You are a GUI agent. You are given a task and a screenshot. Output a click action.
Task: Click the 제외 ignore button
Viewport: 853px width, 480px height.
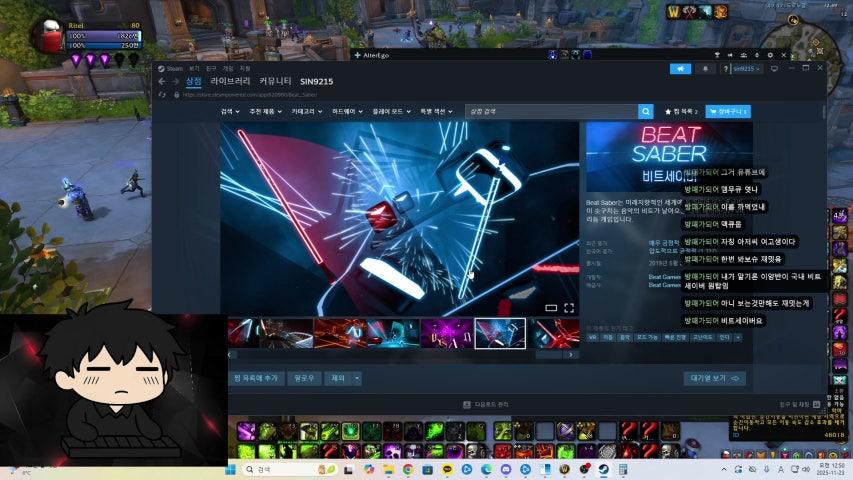tap(338, 378)
